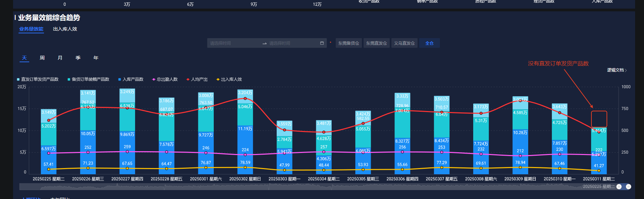Toggle the 直发订单发货产品数 legend series

pyautogui.click(x=38, y=79)
